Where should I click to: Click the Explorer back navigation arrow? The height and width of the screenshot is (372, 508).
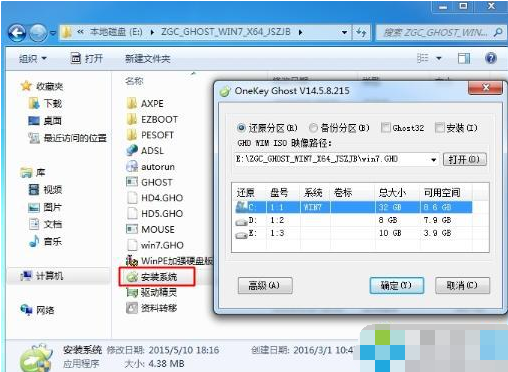click(17, 33)
